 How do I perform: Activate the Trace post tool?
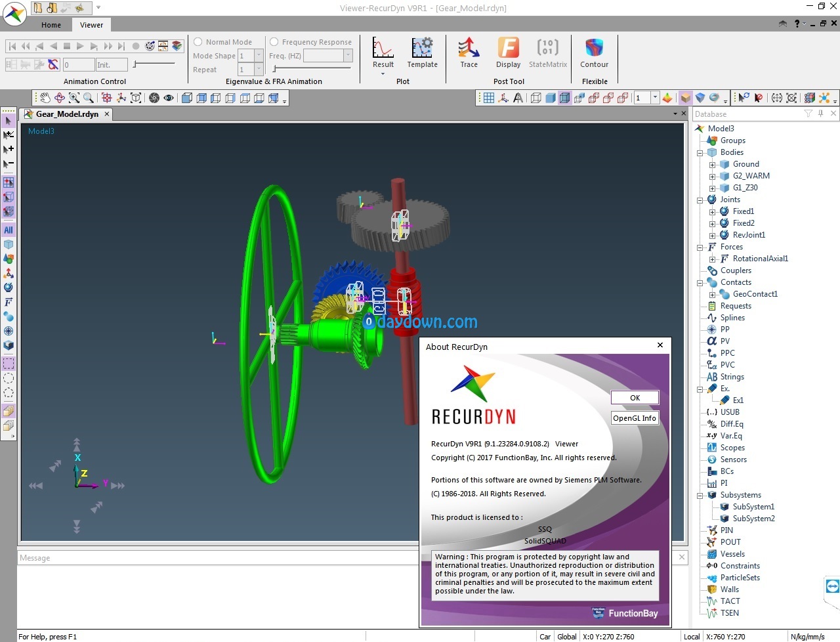coord(469,53)
